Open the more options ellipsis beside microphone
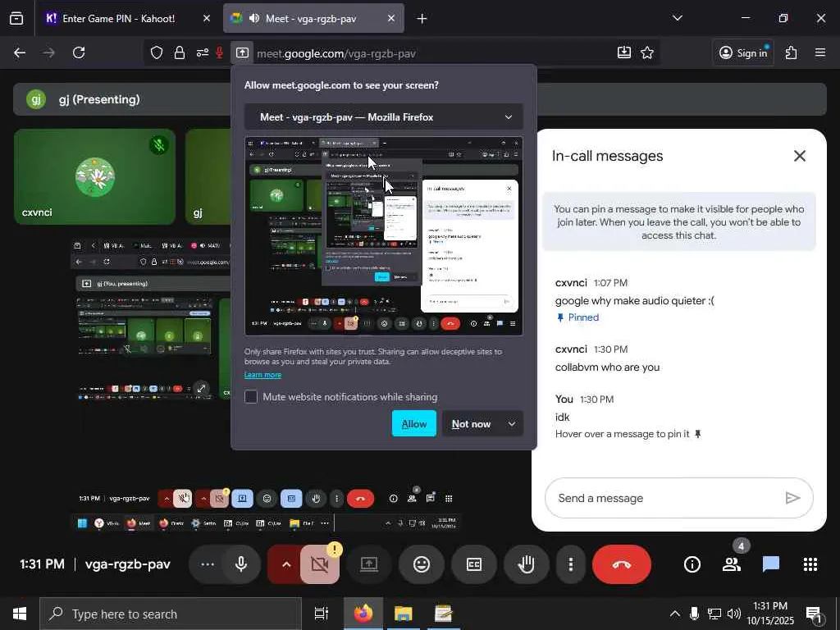The image size is (840, 630). click(208, 564)
